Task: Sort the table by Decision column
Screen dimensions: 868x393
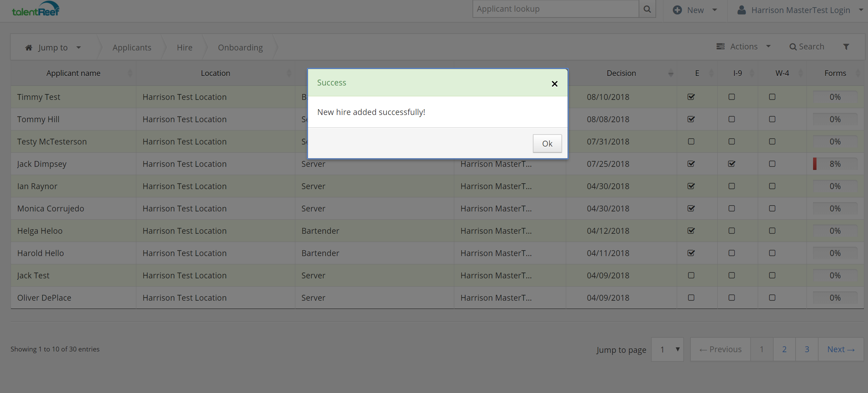Action: [621, 73]
